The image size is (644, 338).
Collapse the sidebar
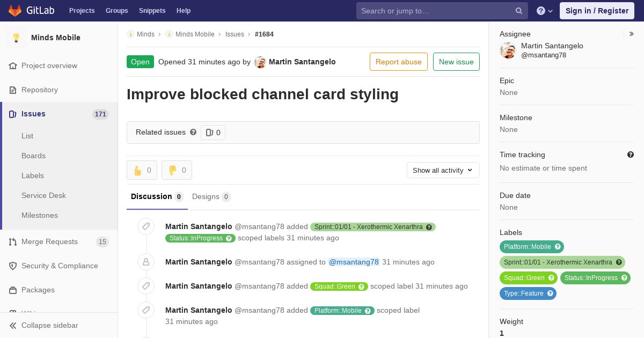click(59, 325)
